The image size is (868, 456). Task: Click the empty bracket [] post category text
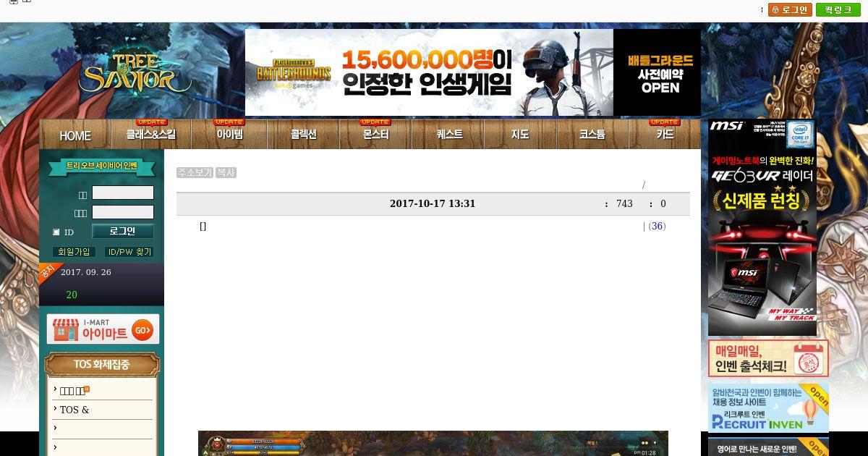203,226
